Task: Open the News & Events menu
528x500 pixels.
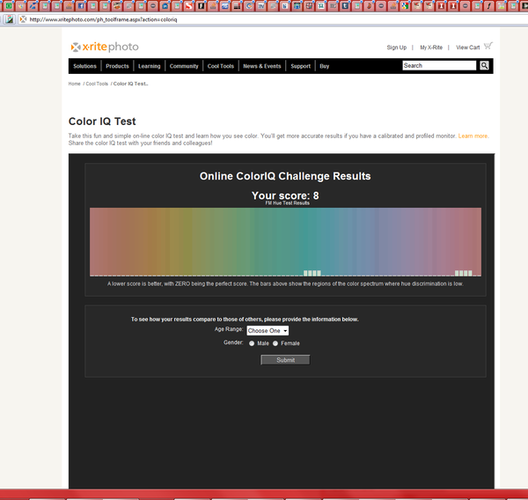Action: pos(262,66)
